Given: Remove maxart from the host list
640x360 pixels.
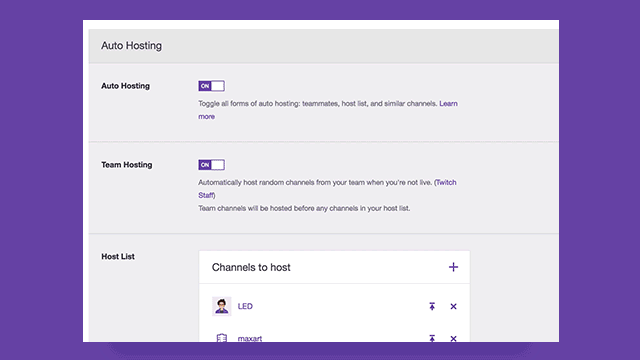Looking at the screenshot, I should (453, 339).
